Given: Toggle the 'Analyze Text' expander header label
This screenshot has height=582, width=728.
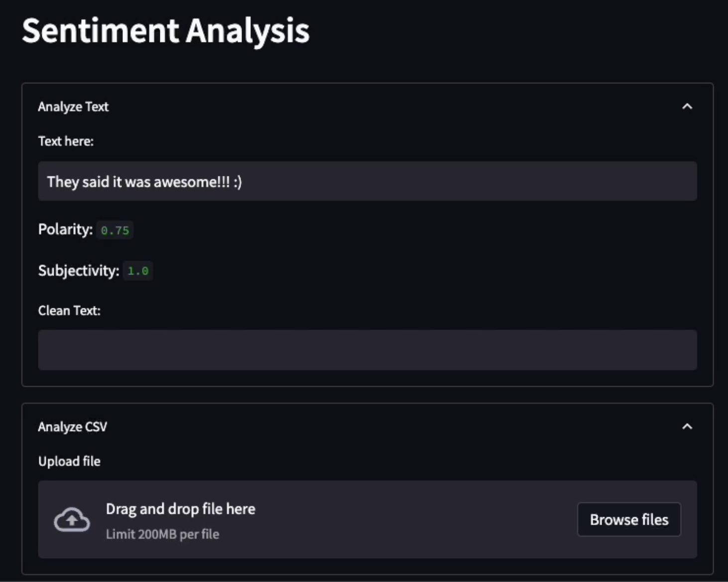Looking at the screenshot, I should click(x=73, y=107).
